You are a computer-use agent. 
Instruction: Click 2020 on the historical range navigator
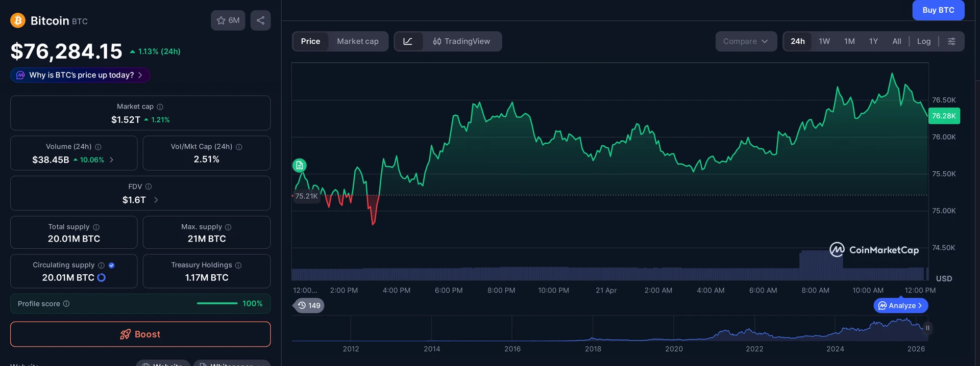tap(674, 349)
